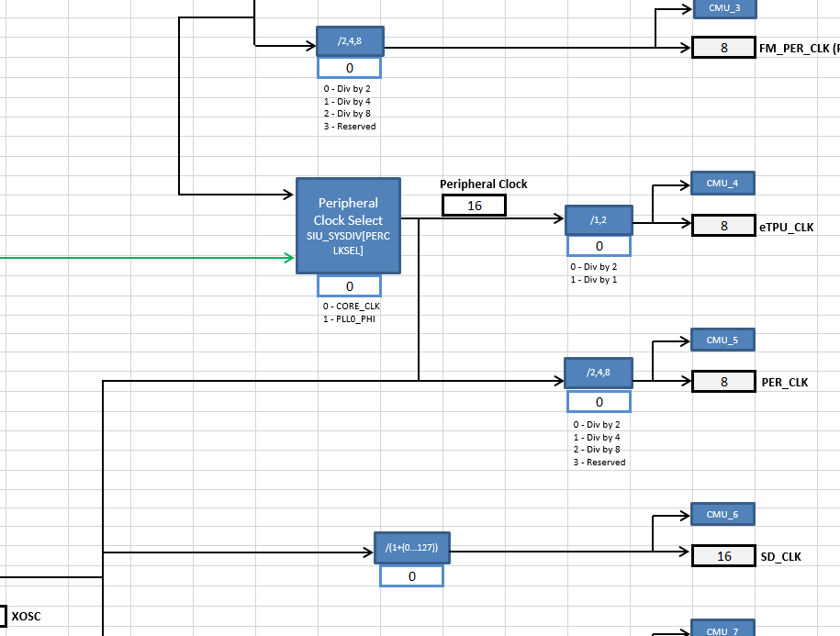Select the Peripheral Clock Select block
The width and height of the screenshot is (840, 636).
(x=348, y=225)
